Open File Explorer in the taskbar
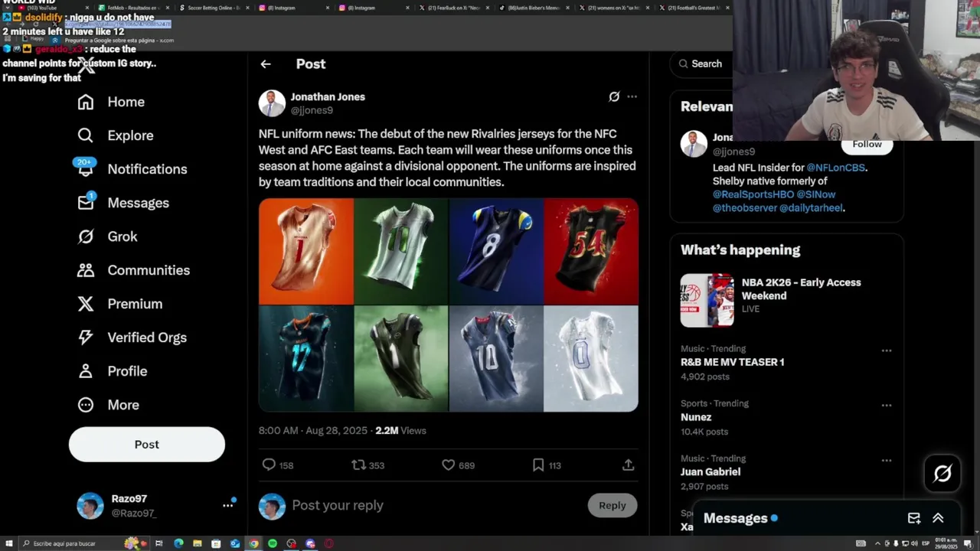Image resolution: width=980 pixels, height=551 pixels. click(198, 543)
